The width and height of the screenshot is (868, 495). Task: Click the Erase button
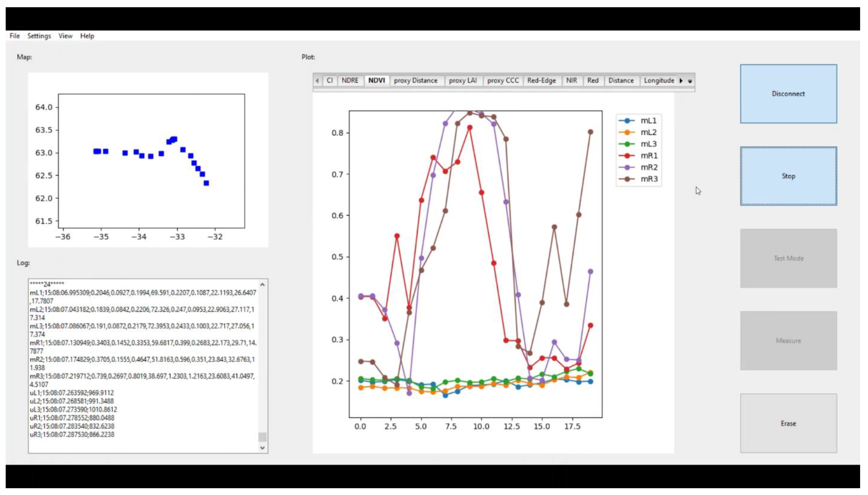point(788,423)
